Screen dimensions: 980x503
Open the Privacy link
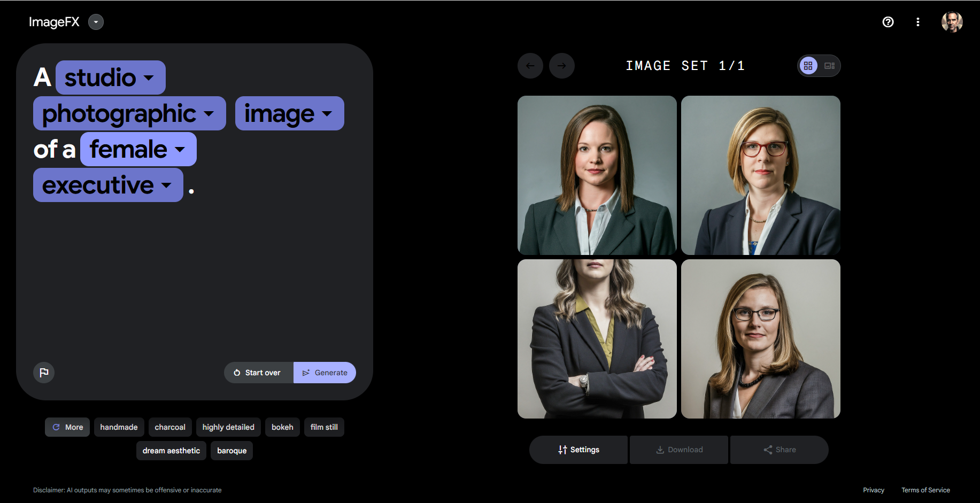click(x=873, y=490)
